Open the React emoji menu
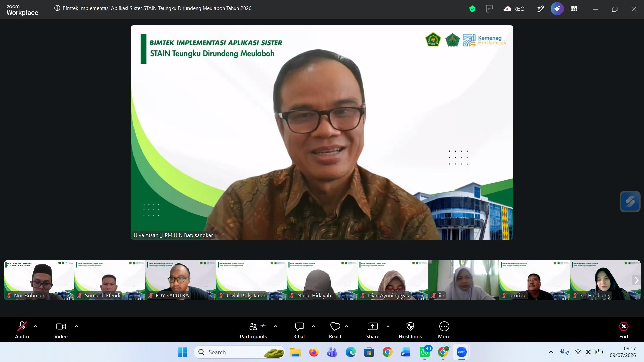This screenshot has width=644, height=362. 335,330
